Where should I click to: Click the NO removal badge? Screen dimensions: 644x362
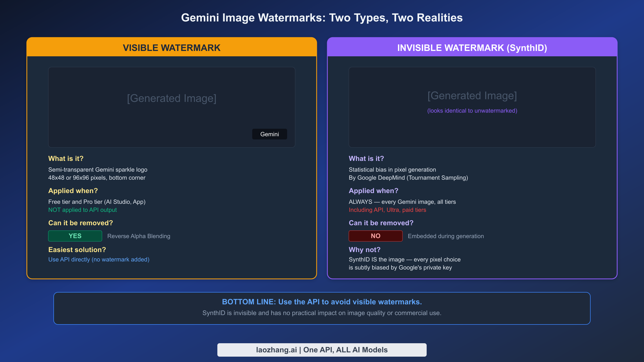375,236
